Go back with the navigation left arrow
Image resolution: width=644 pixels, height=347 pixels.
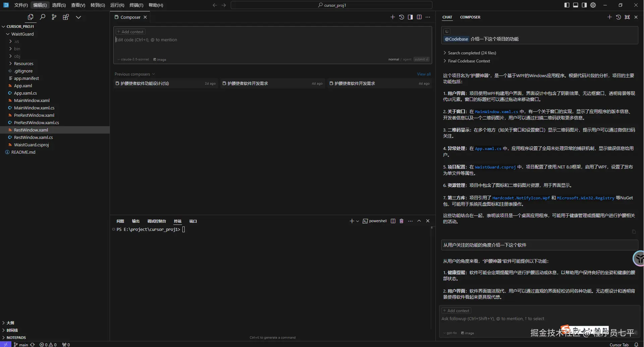pyautogui.click(x=215, y=5)
